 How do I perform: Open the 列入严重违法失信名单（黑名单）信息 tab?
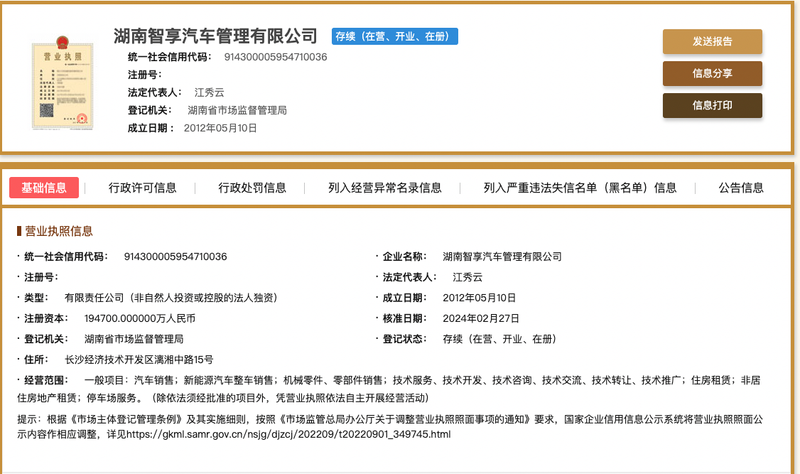pos(580,187)
